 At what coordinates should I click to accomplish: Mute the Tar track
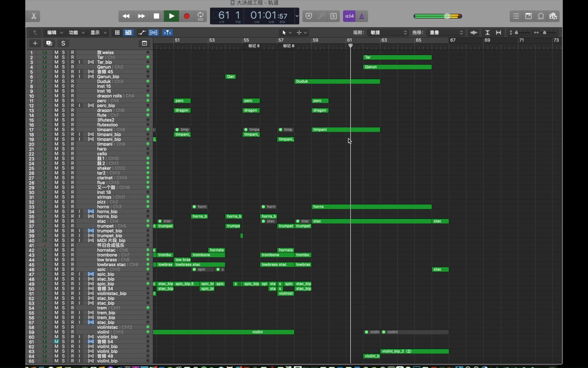[x=56, y=57]
